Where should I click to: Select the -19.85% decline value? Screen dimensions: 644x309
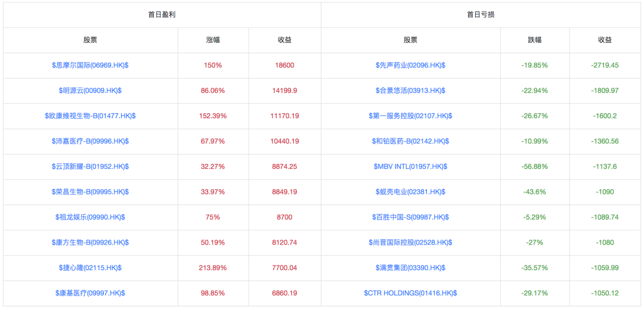pyautogui.click(x=535, y=65)
